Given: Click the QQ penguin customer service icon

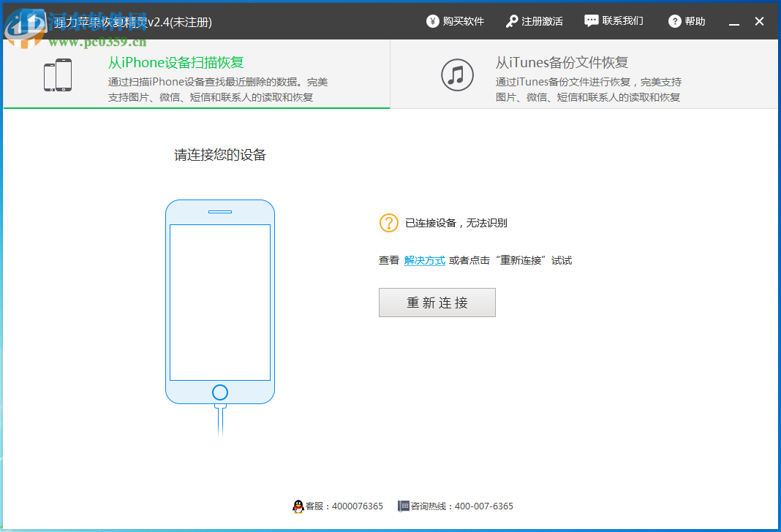Looking at the screenshot, I should point(298,506).
